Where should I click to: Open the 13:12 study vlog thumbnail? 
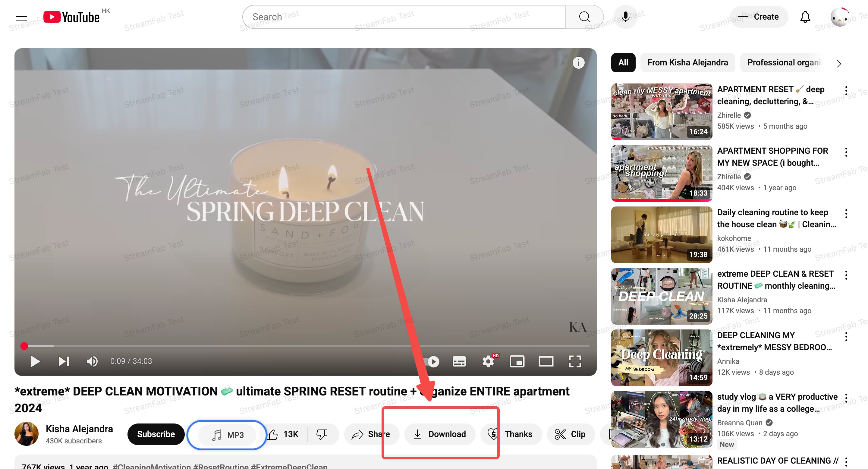(x=662, y=419)
